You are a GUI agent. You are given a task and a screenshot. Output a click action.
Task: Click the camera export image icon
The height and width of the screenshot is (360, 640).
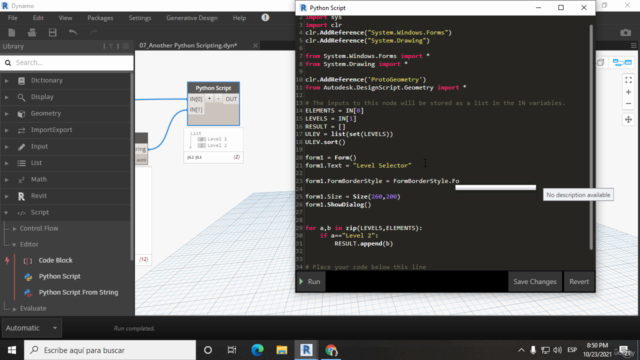625,33
